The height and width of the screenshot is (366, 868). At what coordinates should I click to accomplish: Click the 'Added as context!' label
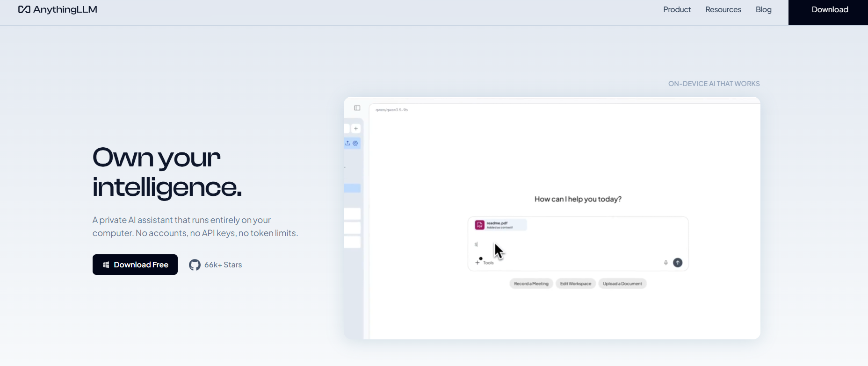click(499, 228)
